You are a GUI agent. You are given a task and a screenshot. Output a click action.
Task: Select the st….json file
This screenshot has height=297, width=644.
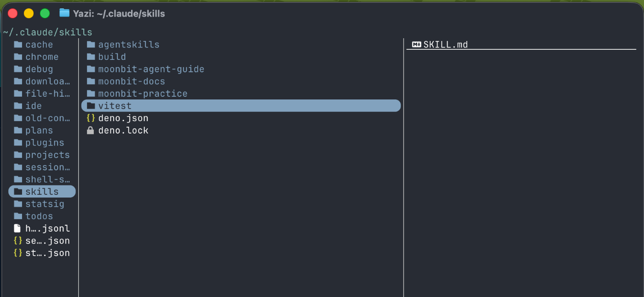click(x=47, y=253)
